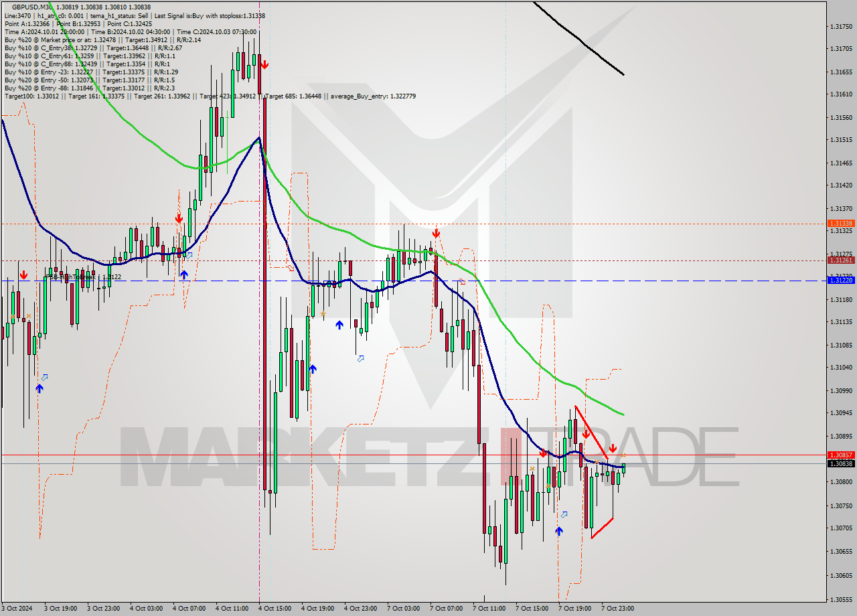
Task: Click the 'Point C:1.32425' label
Action: click(129, 23)
